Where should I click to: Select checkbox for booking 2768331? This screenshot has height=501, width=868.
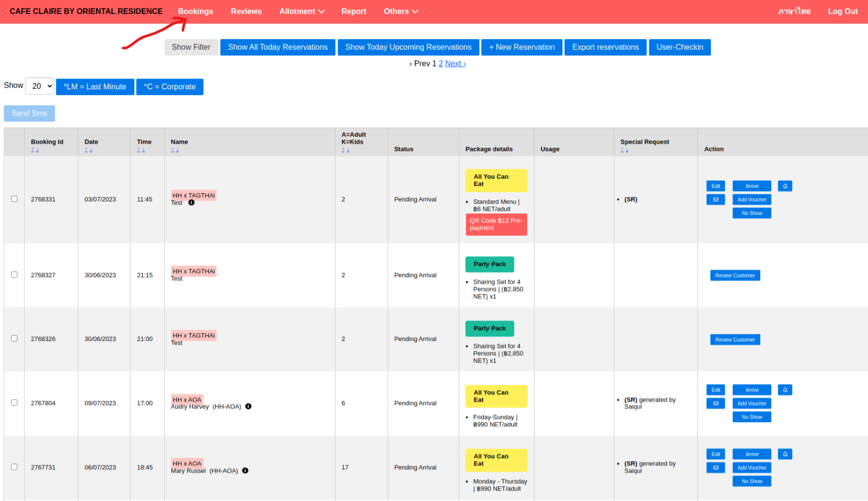coord(14,199)
